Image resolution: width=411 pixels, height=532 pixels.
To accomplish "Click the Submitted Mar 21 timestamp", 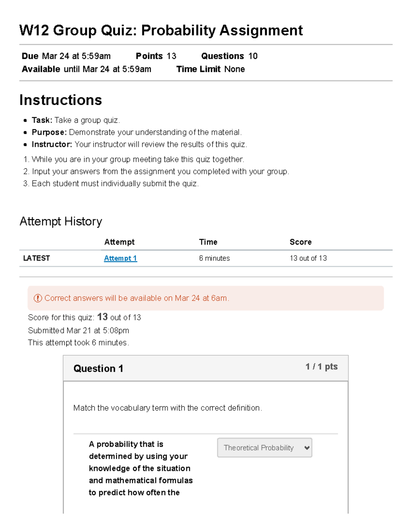I will pyautogui.click(x=78, y=330).
